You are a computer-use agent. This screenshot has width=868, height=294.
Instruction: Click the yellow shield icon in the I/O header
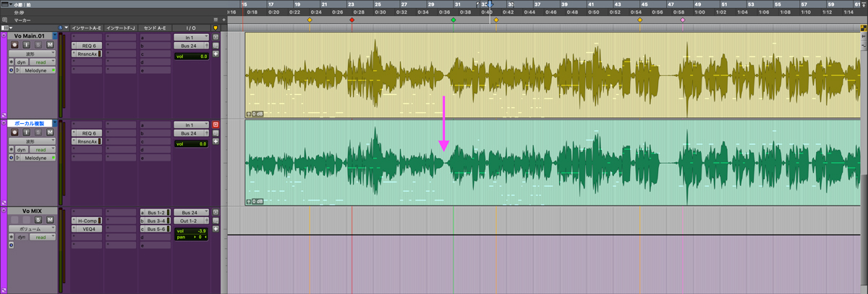216,28
